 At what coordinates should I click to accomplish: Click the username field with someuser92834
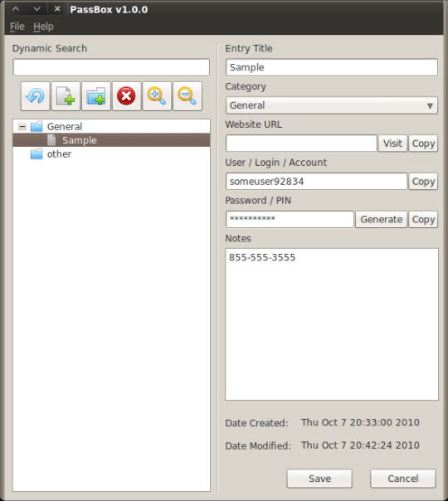[x=316, y=181]
